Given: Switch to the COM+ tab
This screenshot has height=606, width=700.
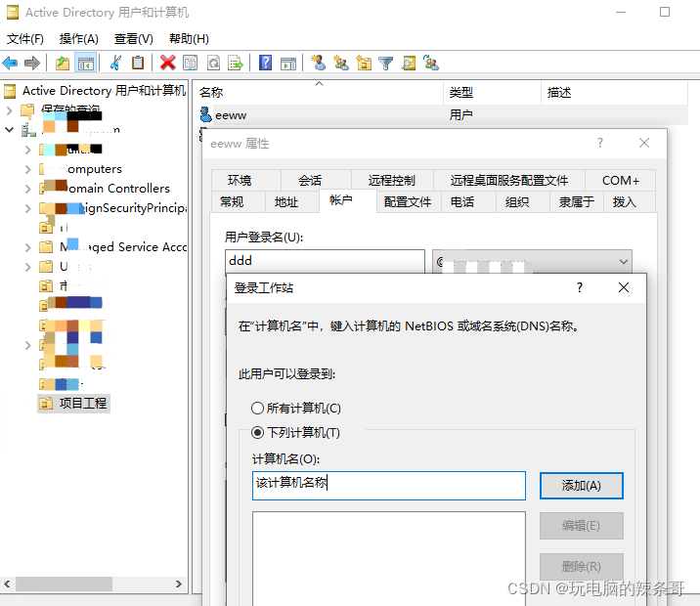Looking at the screenshot, I should [621, 180].
